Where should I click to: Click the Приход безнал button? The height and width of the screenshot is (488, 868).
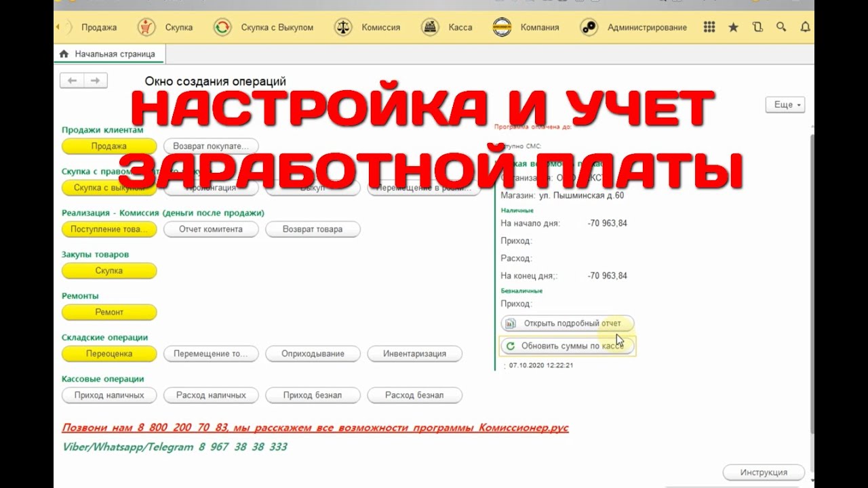[x=313, y=395]
